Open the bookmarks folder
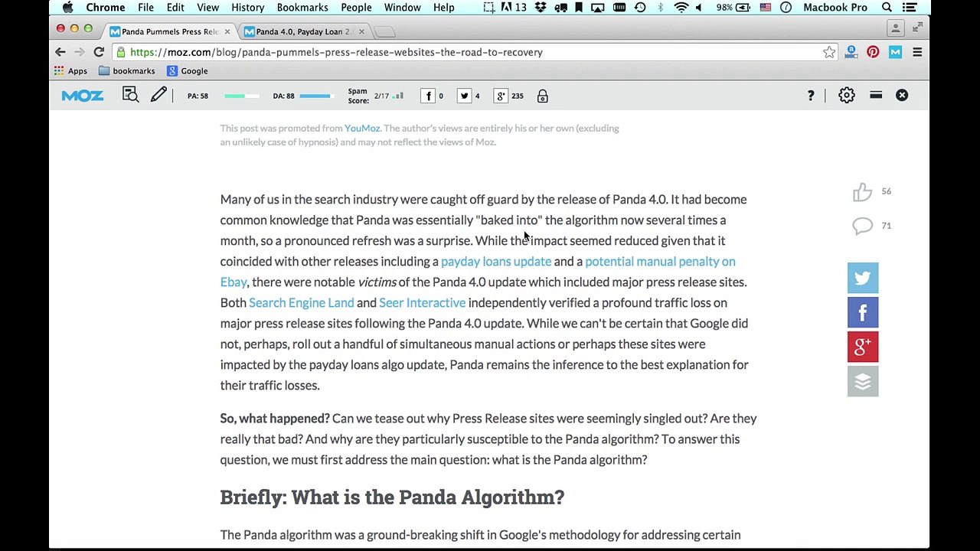 pos(127,70)
